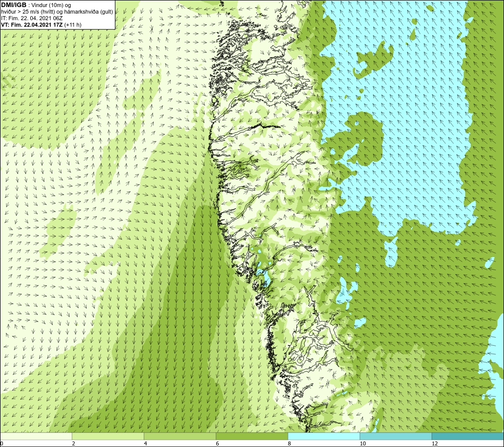Click the 2–4 m/s light green legend swatch
The width and height of the screenshot is (504, 447).
click(108, 436)
